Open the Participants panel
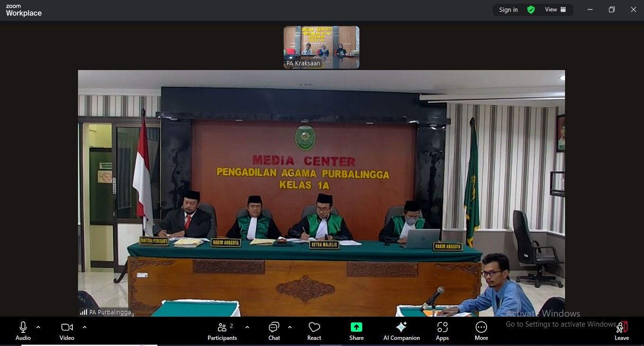This screenshot has width=644, height=346. tap(222, 331)
